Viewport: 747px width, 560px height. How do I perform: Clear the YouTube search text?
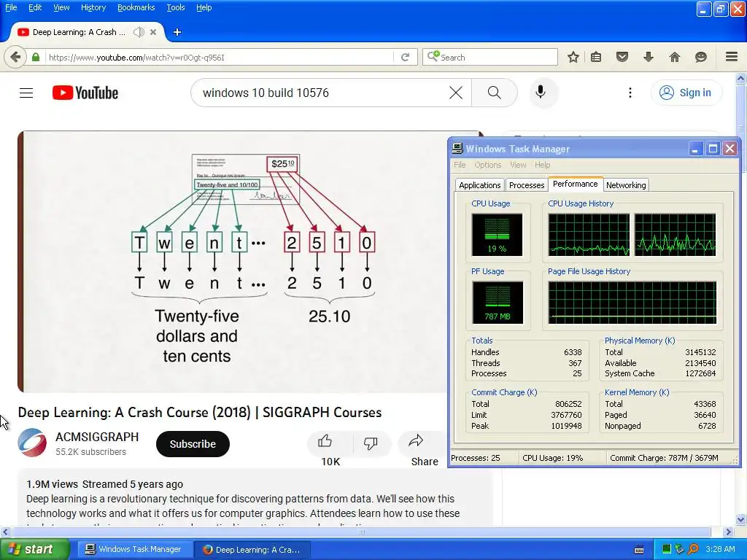click(x=456, y=93)
